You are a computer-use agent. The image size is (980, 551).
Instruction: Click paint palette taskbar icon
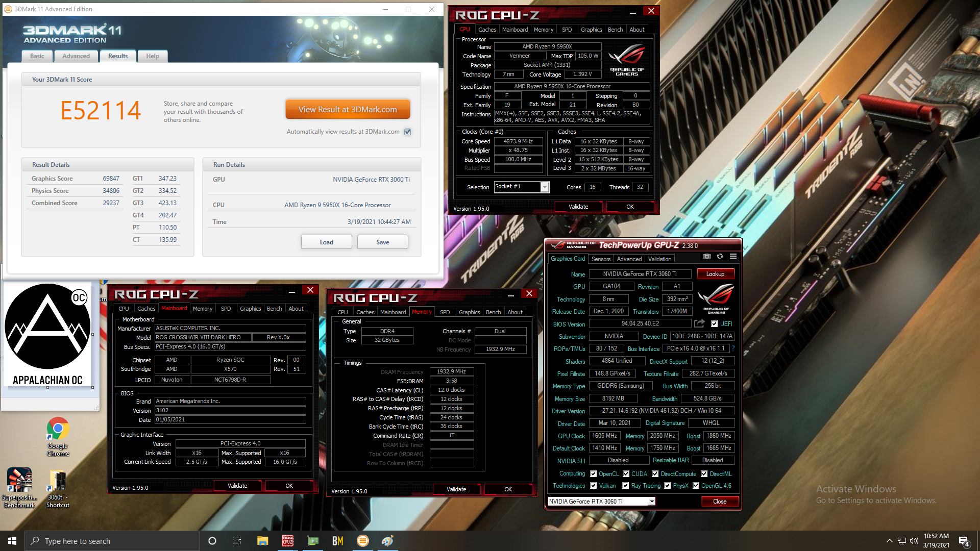click(387, 541)
